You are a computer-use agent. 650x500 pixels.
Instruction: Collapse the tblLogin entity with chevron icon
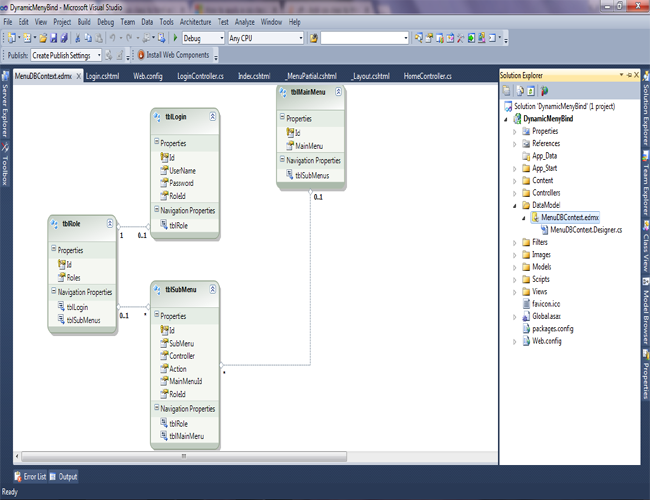212,117
